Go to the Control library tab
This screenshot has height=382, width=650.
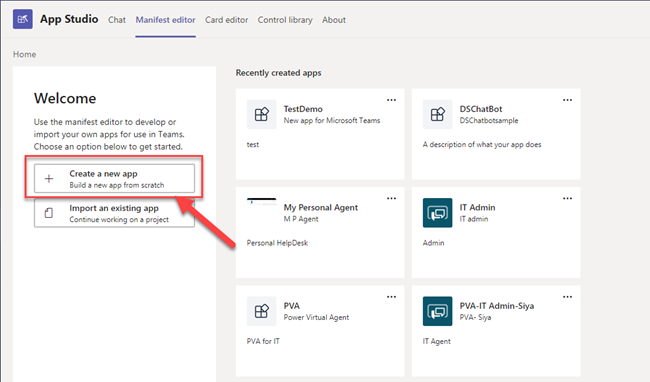(285, 20)
